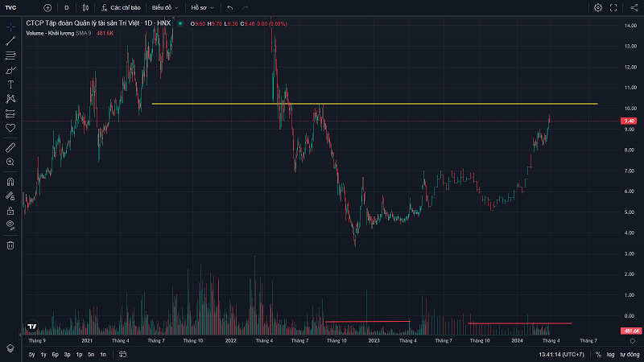Click the zoom in magnifier tool

[x=10, y=162]
